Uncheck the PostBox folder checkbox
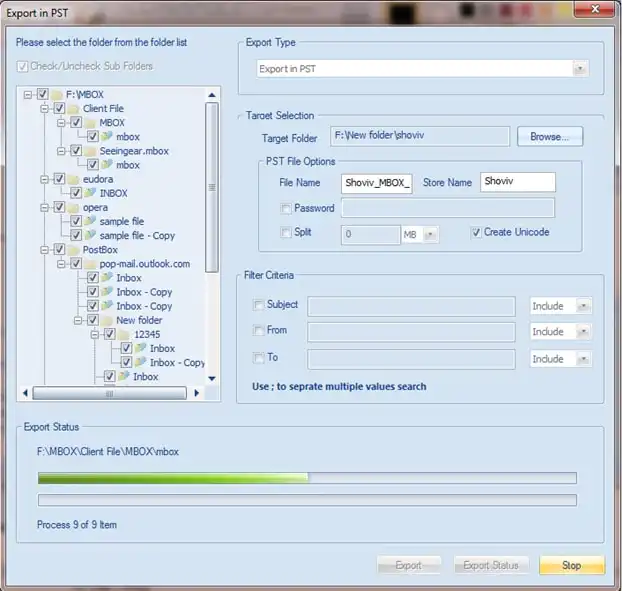 (x=59, y=249)
